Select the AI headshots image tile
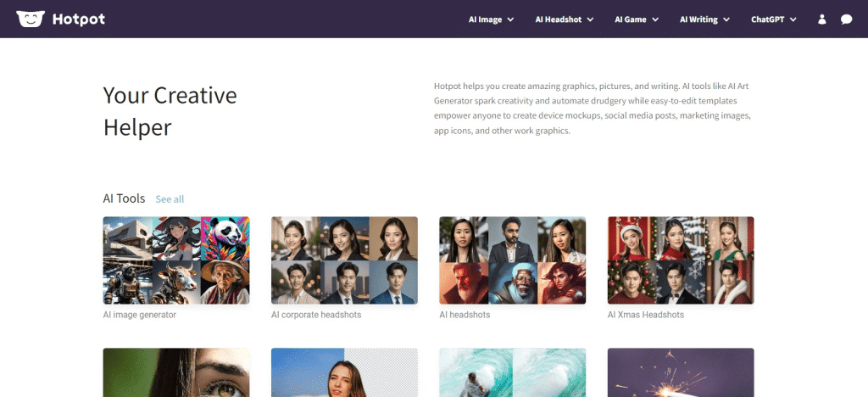The height and width of the screenshot is (397, 868). pos(512,260)
